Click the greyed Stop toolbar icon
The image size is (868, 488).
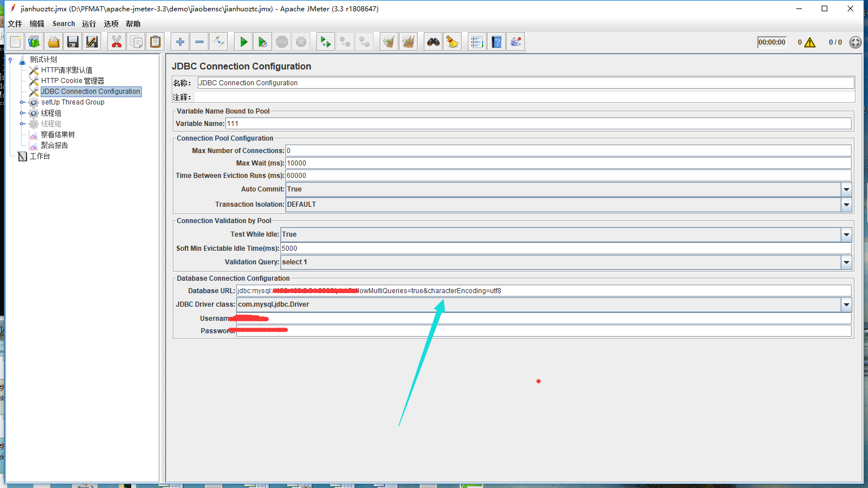(282, 42)
